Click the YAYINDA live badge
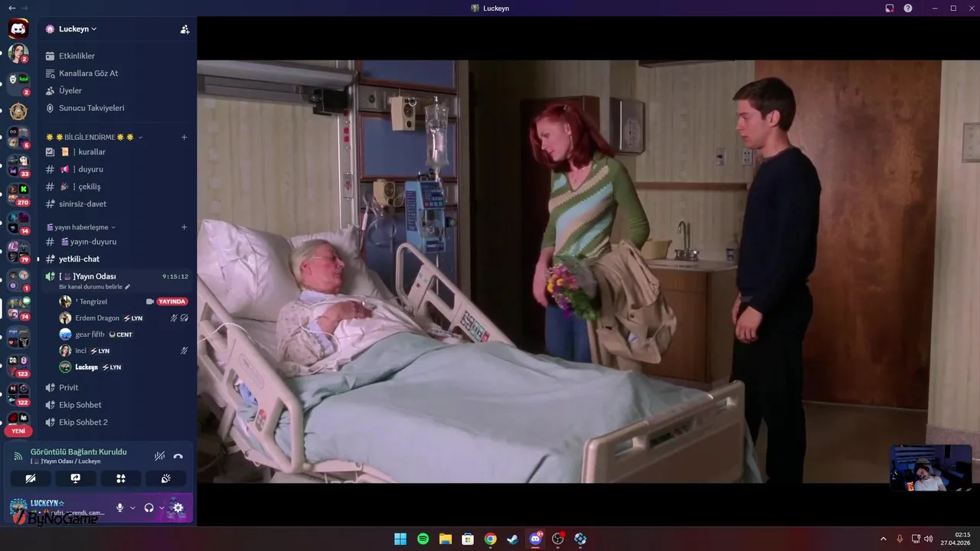 click(172, 302)
